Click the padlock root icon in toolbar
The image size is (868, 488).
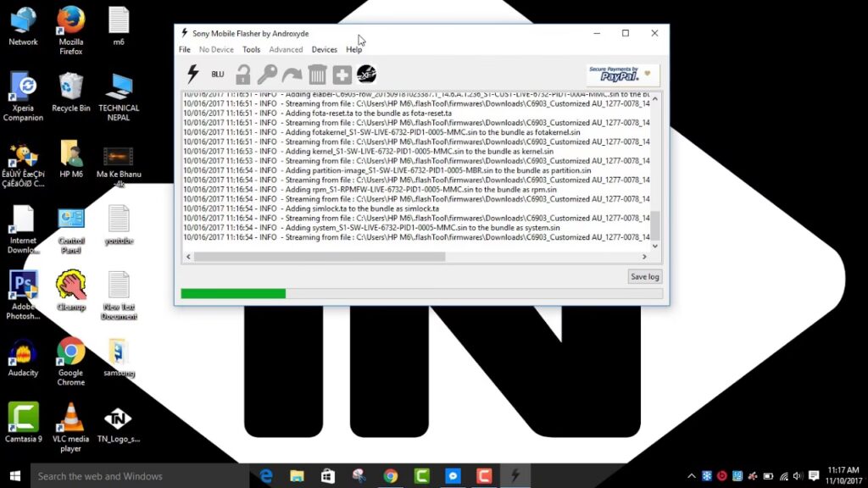243,75
